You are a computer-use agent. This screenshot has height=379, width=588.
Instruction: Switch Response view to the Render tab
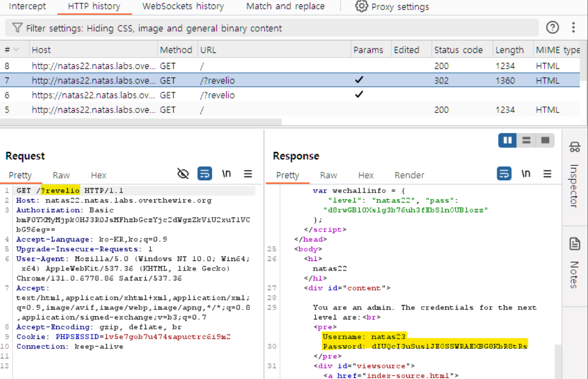coord(409,175)
